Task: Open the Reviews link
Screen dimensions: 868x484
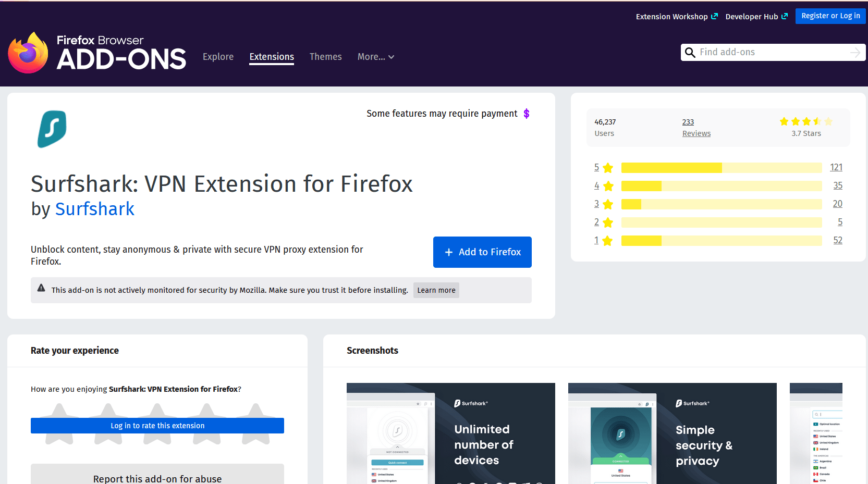Action: [x=696, y=133]
